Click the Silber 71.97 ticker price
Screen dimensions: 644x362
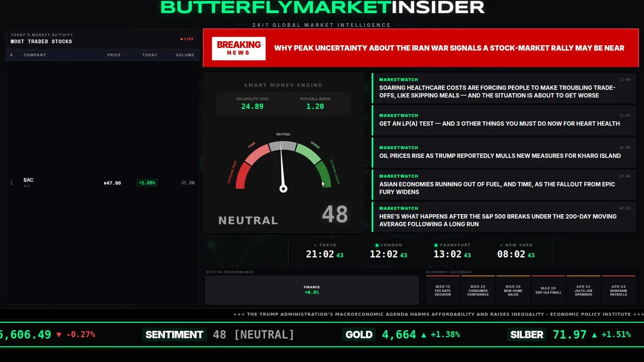pyautogui.click(x=570, y=334)
